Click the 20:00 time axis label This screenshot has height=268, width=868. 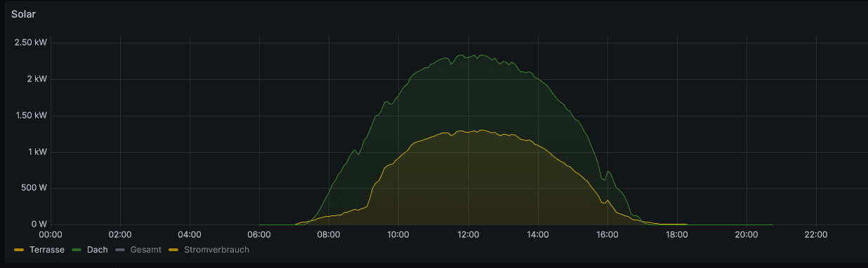pyautogui.click(x=747, y=235)
